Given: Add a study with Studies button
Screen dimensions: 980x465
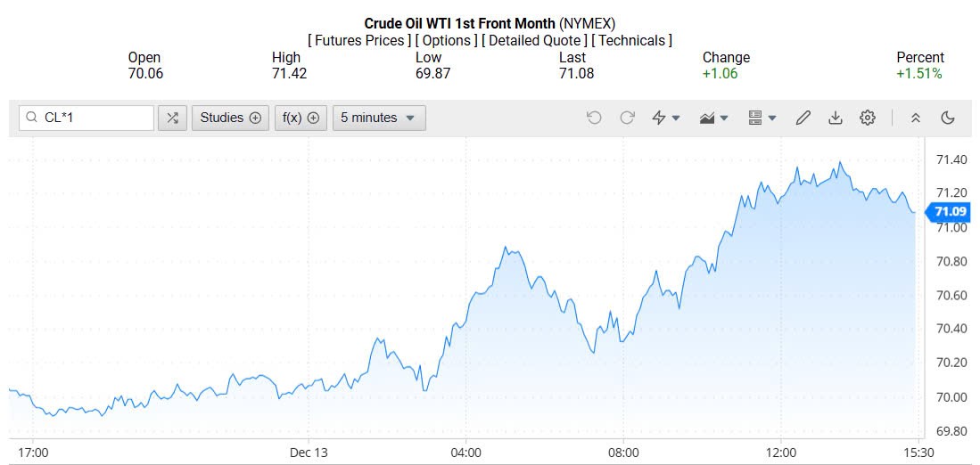Looking at the screenshot, I should tap(230, 118).
